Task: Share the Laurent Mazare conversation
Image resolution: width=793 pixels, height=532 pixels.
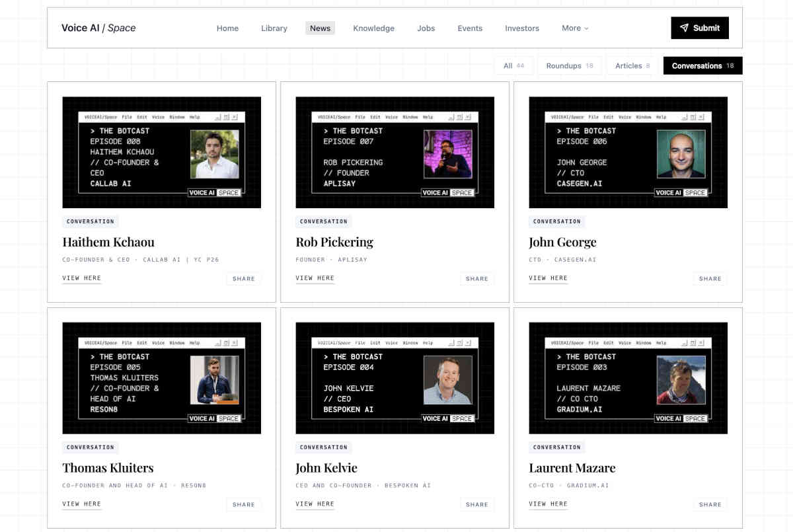Action: 710,504
